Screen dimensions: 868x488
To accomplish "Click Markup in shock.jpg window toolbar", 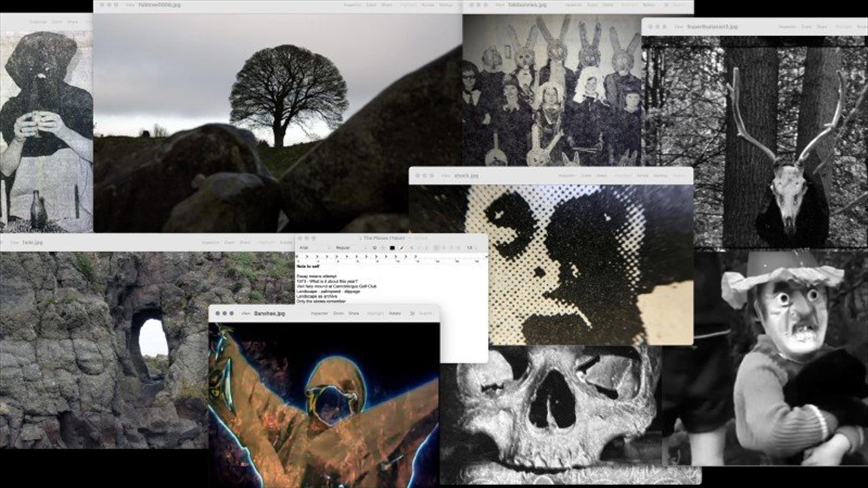I will [x=660, y=175].
